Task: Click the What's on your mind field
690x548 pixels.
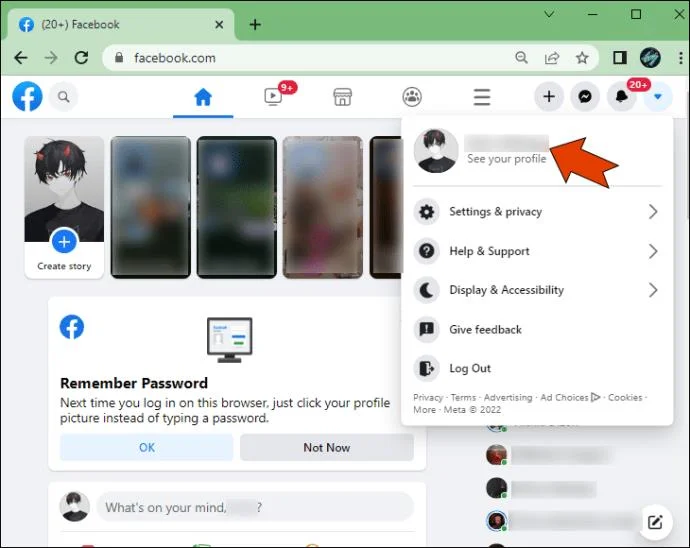Action: [255, 507]
